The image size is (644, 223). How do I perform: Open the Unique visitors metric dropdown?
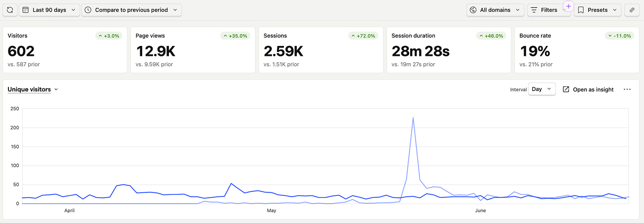pos(33,89)
